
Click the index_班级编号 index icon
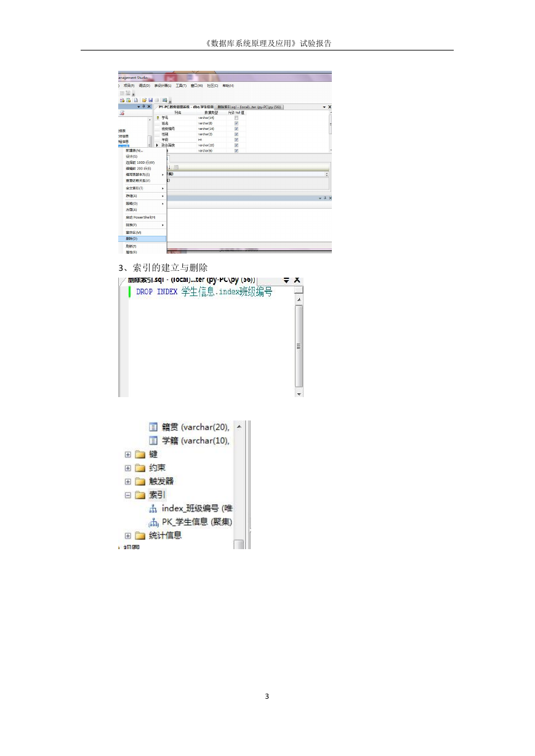[x=153, y=509]
